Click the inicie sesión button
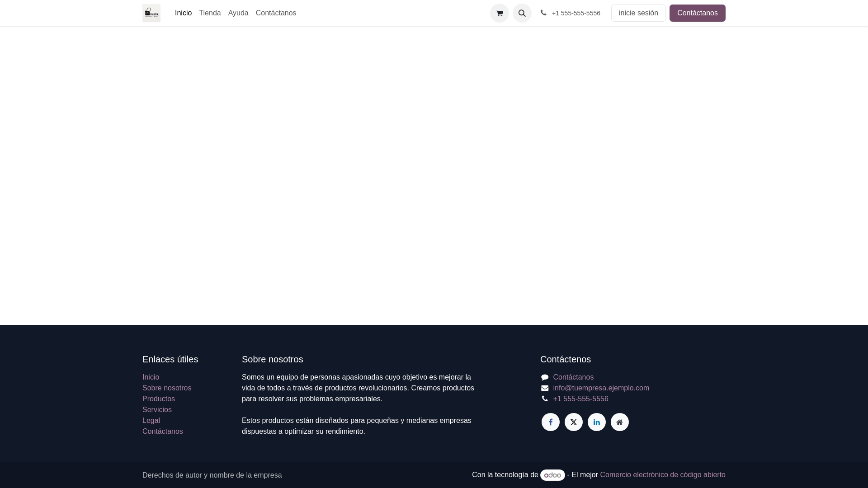This screenshot has height=488, width=868. point(638,13)
